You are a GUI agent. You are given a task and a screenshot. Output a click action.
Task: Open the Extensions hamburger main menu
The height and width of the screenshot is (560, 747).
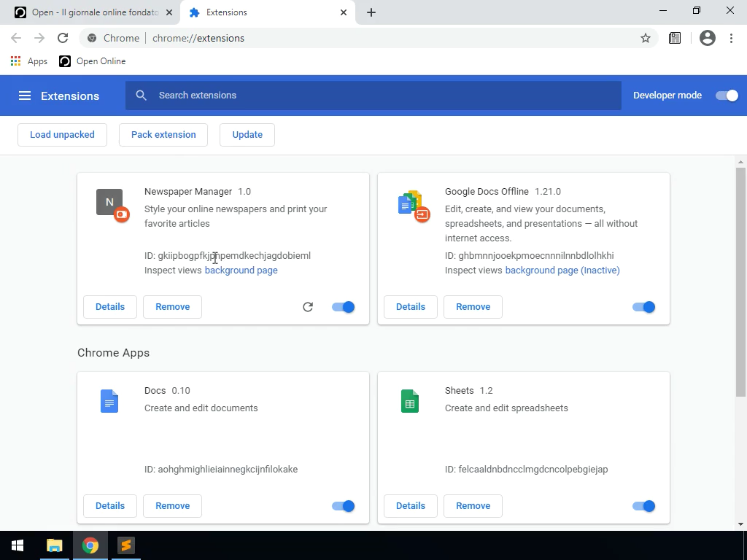(25, 96)
